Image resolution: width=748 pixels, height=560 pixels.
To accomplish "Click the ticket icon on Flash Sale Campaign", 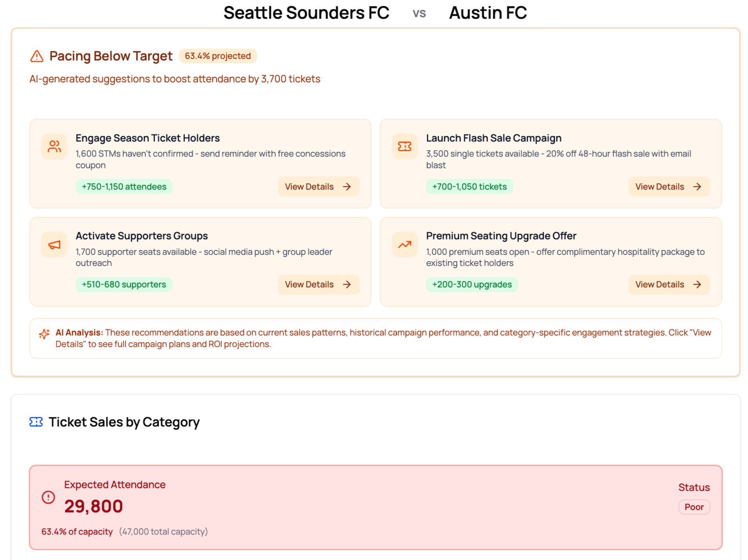I will coord(405,147).
